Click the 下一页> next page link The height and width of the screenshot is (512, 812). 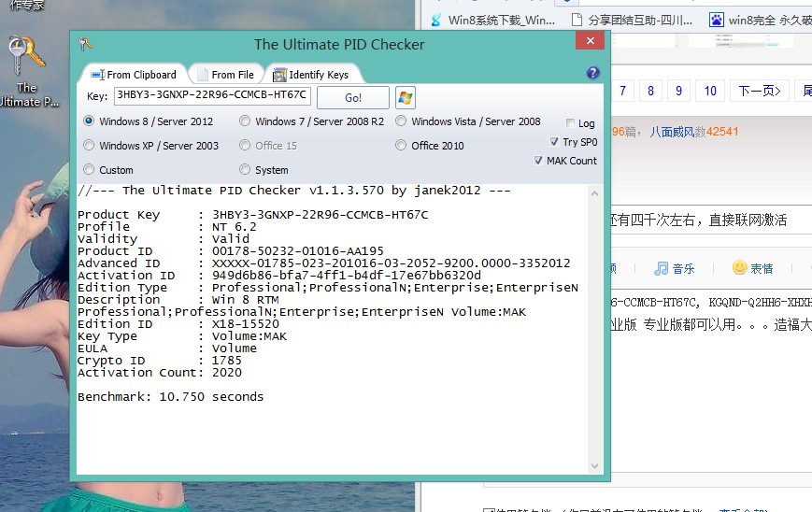click(759, 92)
